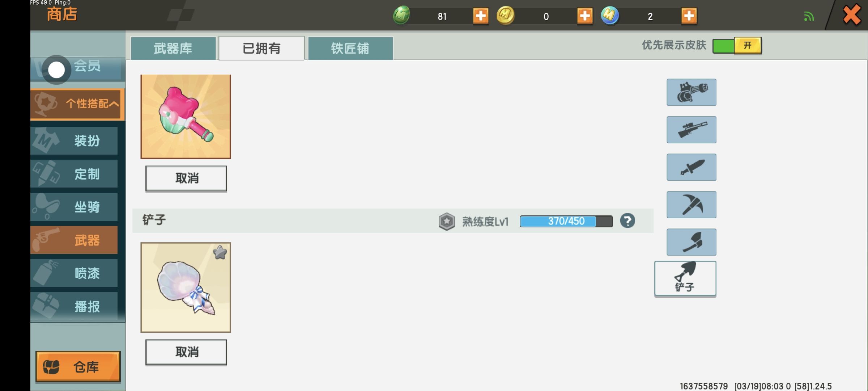Add gold coins with plus button
This screenshot has height=391, width=868.
tap(584, 16)
